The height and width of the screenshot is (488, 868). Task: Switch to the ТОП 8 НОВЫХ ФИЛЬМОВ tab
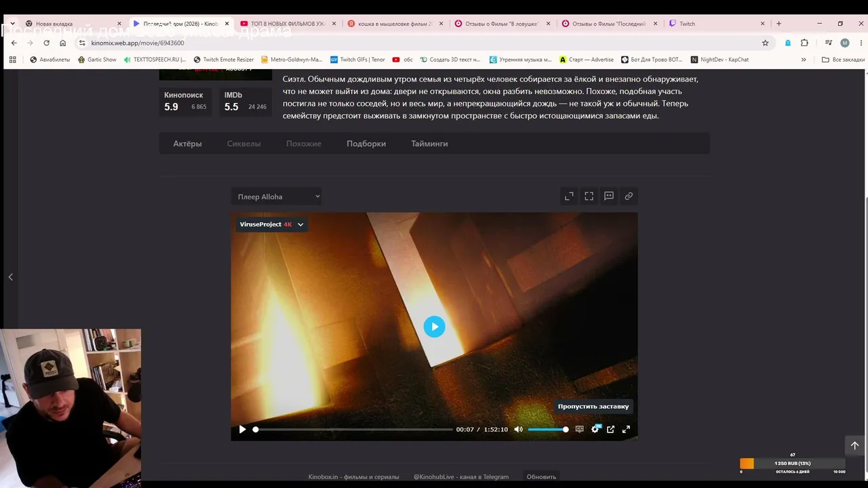[288, 24]
